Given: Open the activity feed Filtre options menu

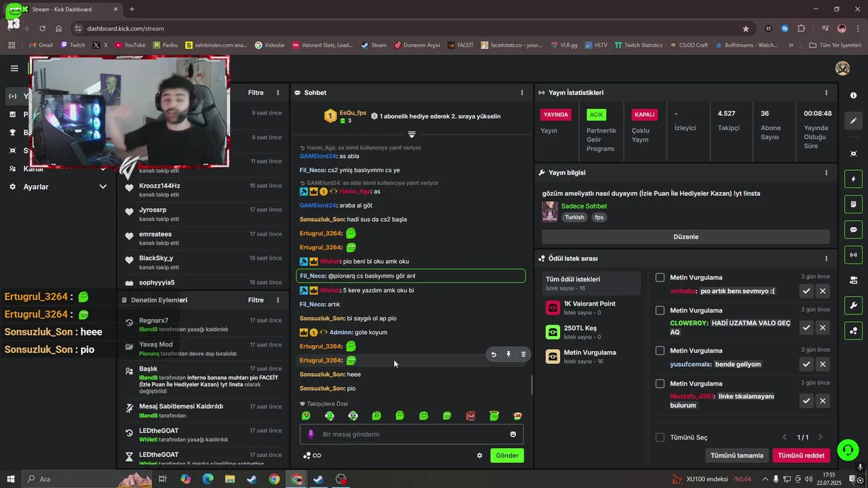Looking at the screenshot, I should [277, 93].
